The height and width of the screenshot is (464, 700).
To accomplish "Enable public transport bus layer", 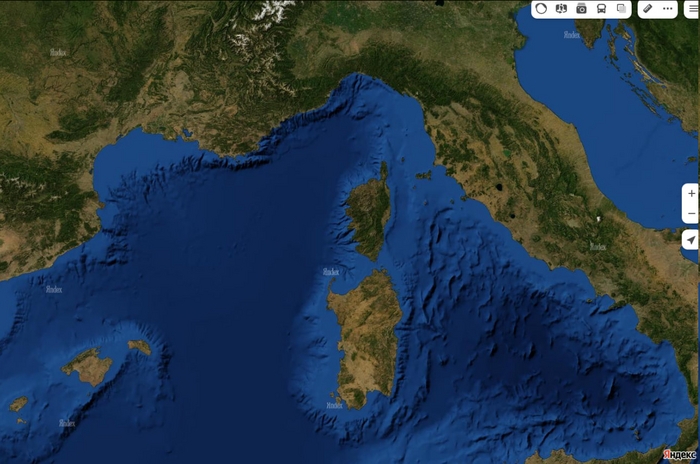I will click(x=601, y=8).
